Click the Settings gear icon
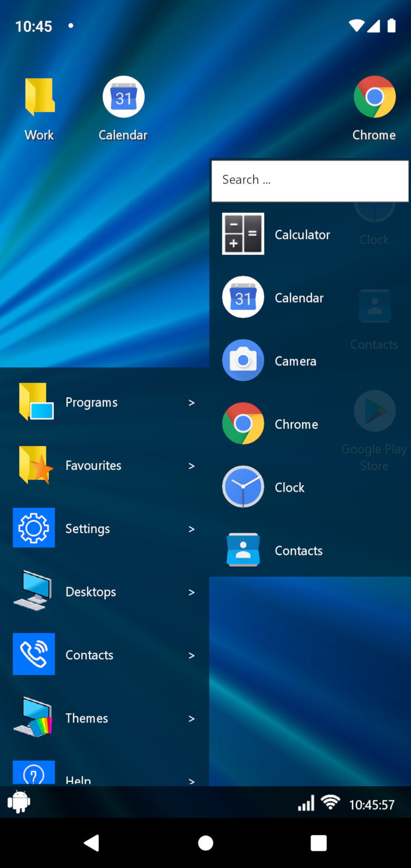This screenshot has width=411, height=868. tap(34, 528)
